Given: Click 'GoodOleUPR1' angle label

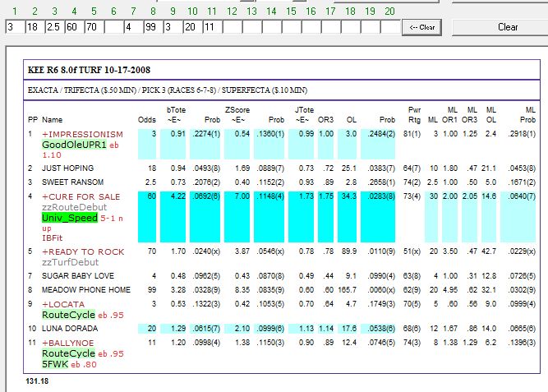Looking at the screenshot, I should point(74,145).
